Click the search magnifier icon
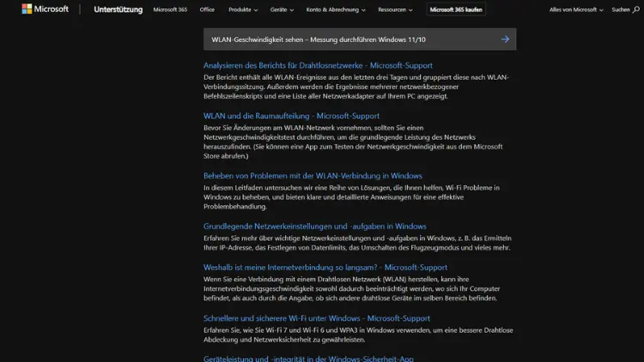 pyautogui.click(x=635, y=9)
